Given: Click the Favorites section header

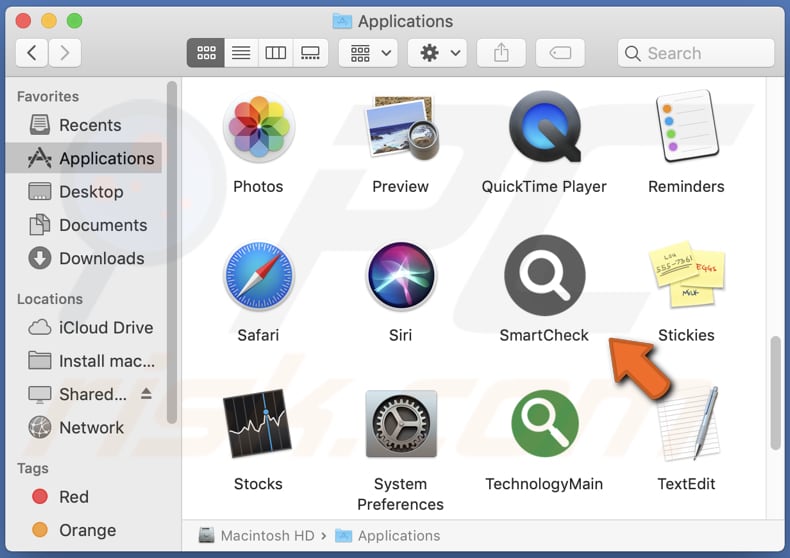Looking at the screenshot, I should coord(48,96).
